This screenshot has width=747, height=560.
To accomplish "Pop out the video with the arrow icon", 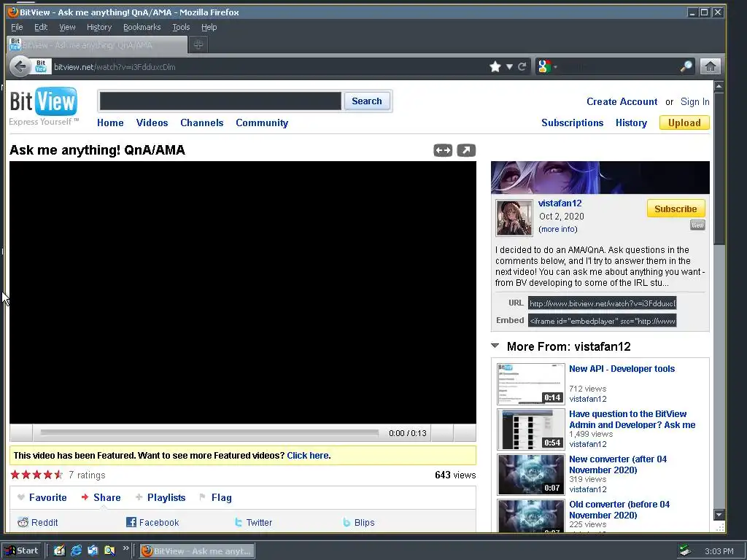I will pos(466,150).
